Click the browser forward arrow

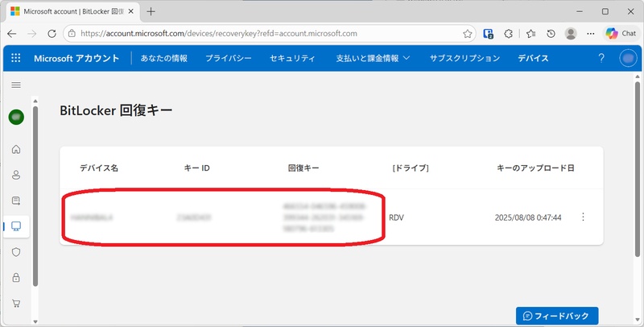(x=31, y=34)
